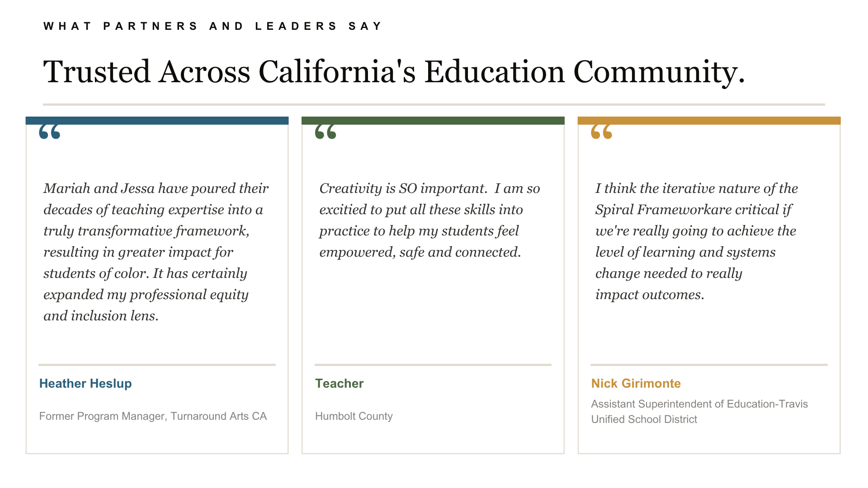Select the gold bar atop third card
Image resolution: width=868 pixels, height=488 pixels.
point(709,121)
